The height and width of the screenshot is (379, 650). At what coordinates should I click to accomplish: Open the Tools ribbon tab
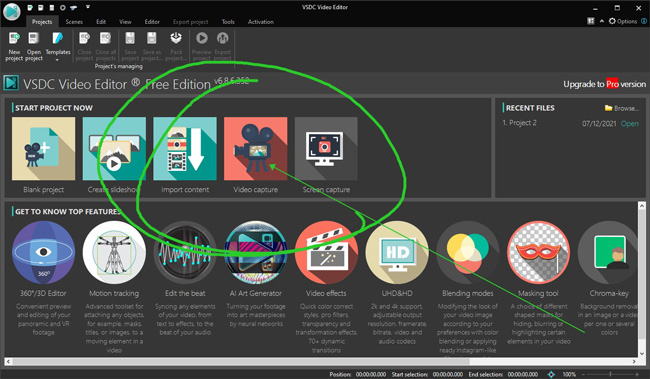[x=228, y=22]
